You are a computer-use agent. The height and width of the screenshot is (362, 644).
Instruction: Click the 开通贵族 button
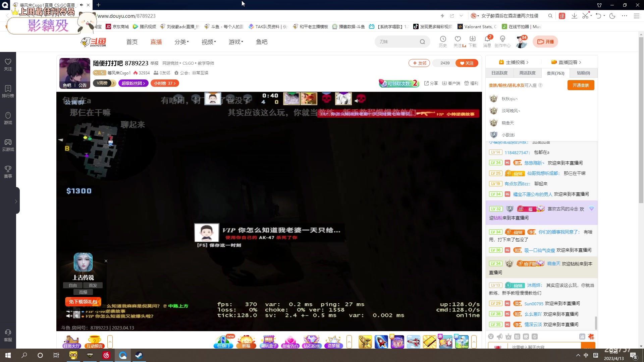580,85
